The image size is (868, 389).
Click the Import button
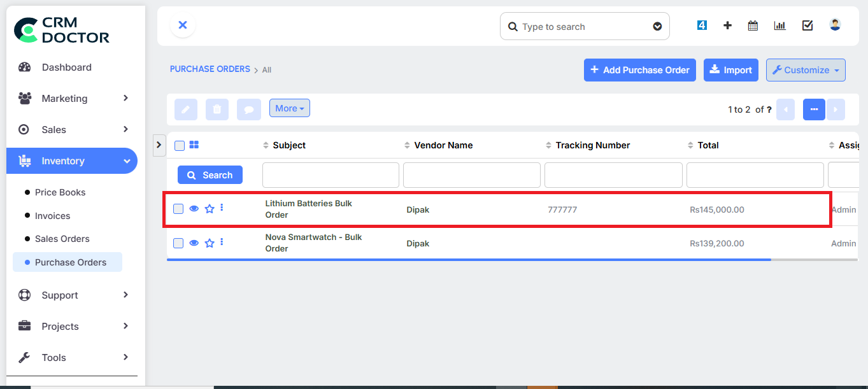pyautogui.click(x=730, y=70)
